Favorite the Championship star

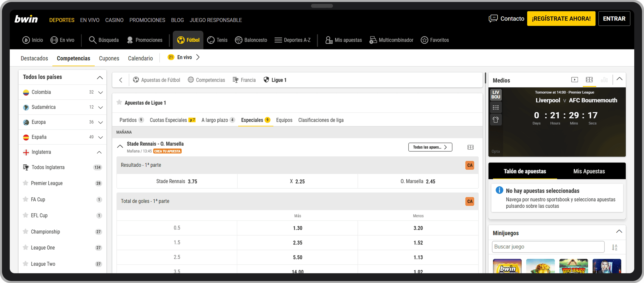point(25,232)
